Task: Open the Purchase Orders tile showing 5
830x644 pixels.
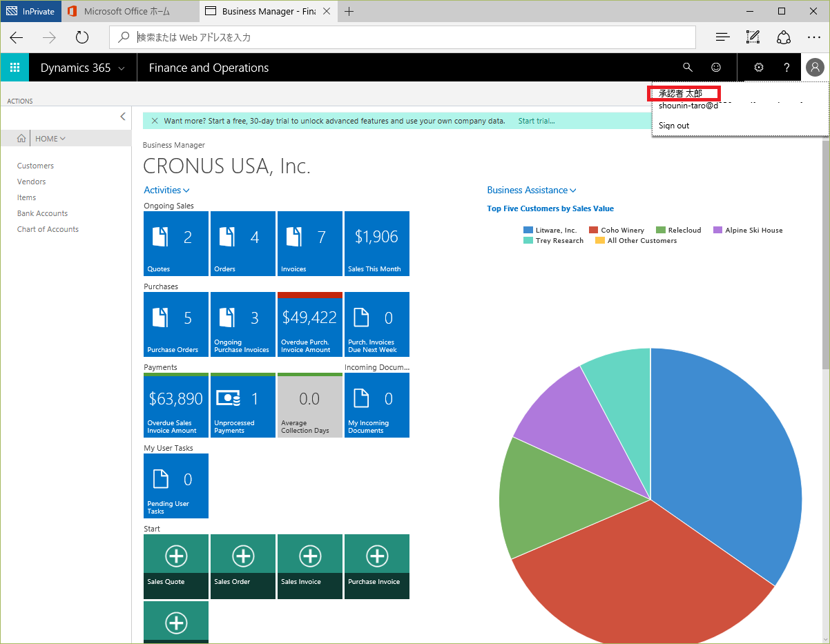Action: [x=176, y=324]
